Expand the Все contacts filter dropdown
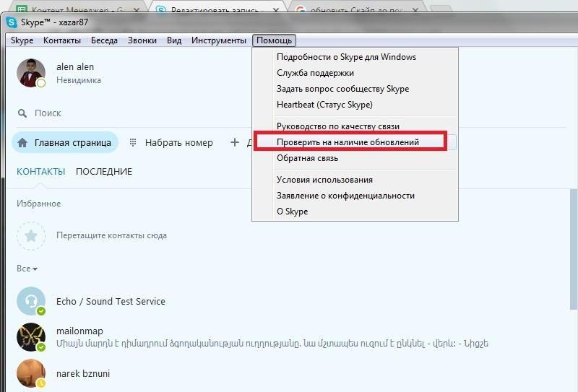This screenshot has height=392, width=578. [27, 269]
